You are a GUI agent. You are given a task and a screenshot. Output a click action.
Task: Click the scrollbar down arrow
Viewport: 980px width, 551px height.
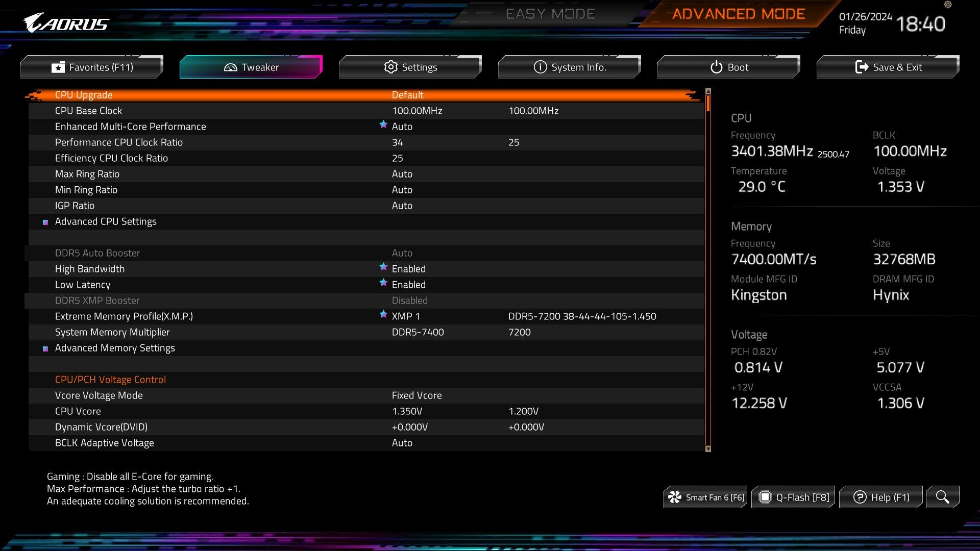(708, 449)
